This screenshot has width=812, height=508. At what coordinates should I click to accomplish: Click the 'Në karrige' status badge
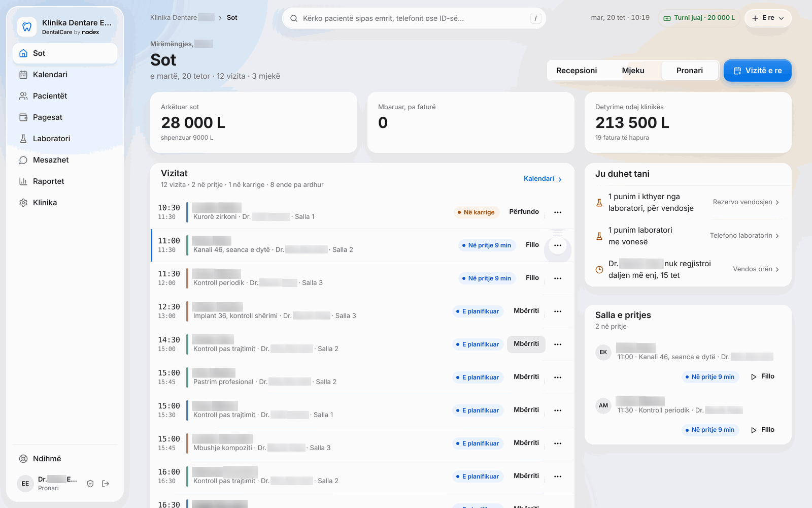pyautogui.click(x=477, y=212)
